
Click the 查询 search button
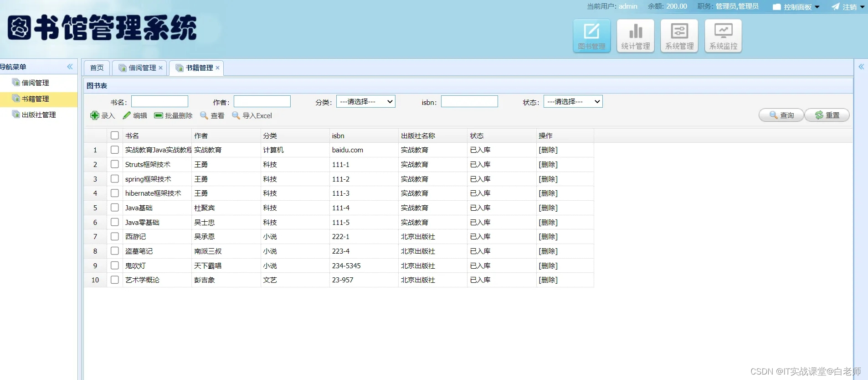pyautogui.click(x=781, y=115)
